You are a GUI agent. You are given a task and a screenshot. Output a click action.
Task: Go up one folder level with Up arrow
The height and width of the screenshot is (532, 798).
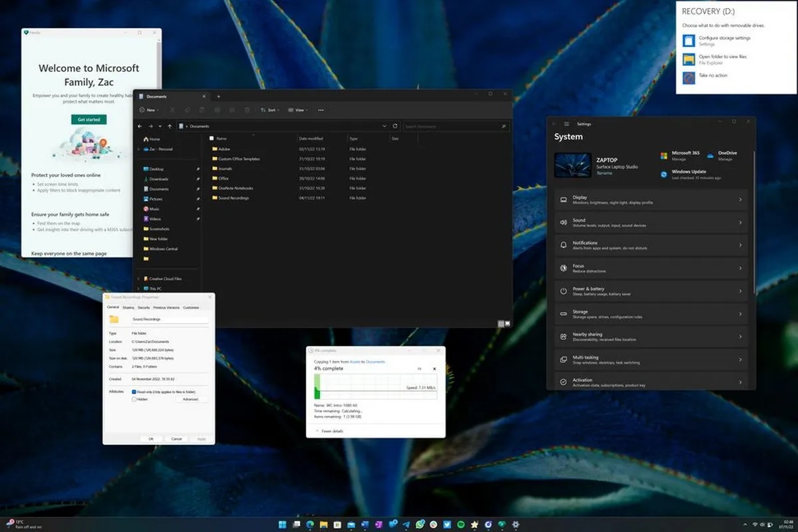170,126
